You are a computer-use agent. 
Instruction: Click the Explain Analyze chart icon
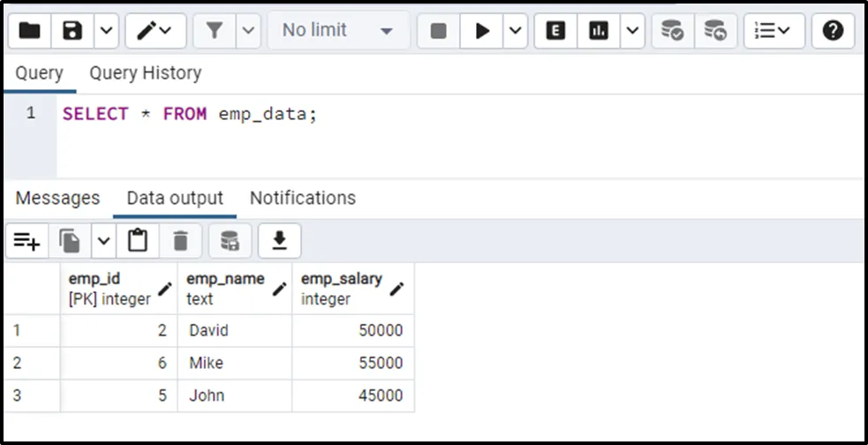599,31
